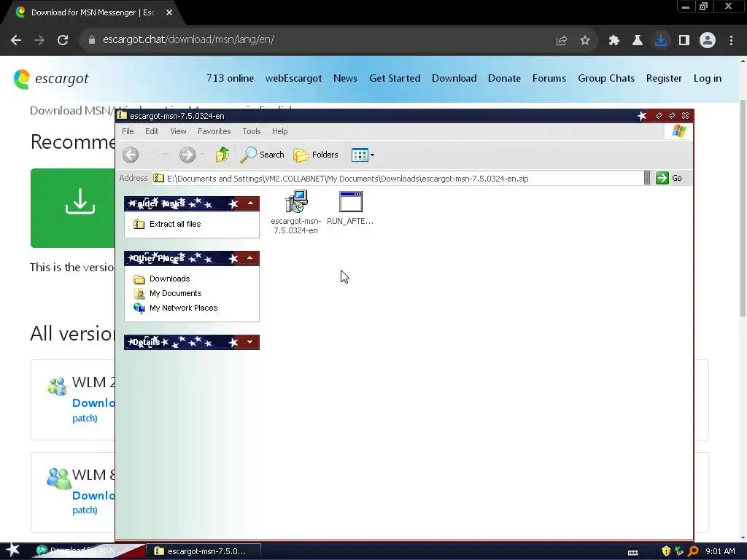Click the 9:01 AM clock in the system tray

tap(720, 551)
